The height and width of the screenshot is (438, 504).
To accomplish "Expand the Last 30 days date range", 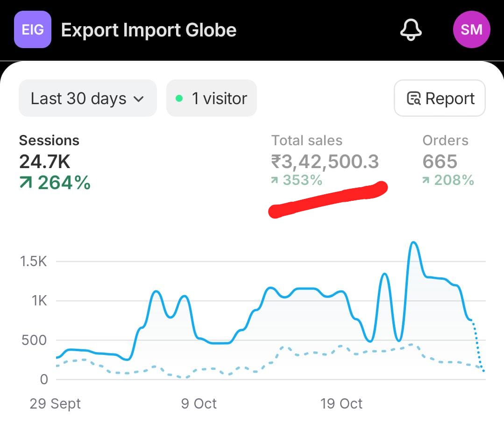I will 87,99.
